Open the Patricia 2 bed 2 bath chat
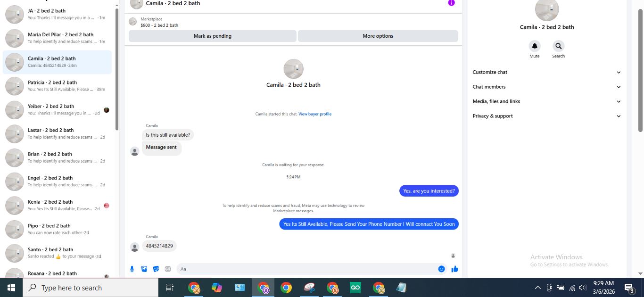 [57, 86]
